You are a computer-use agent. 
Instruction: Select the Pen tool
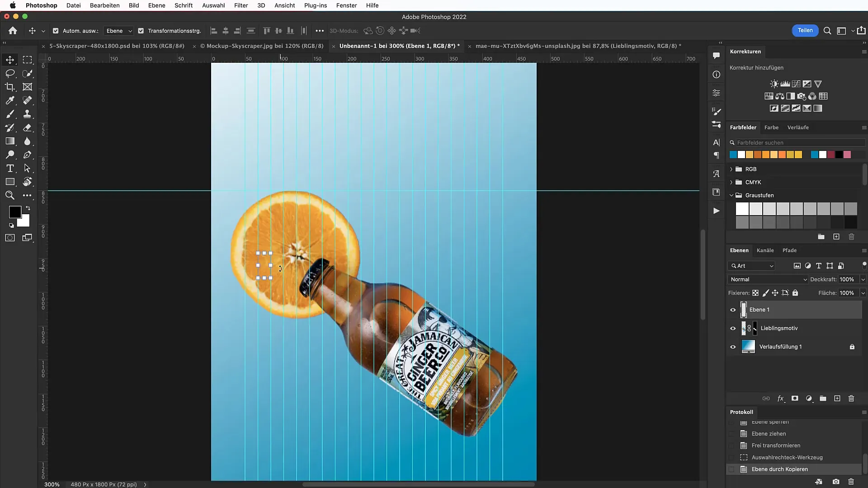pos(28,155)
